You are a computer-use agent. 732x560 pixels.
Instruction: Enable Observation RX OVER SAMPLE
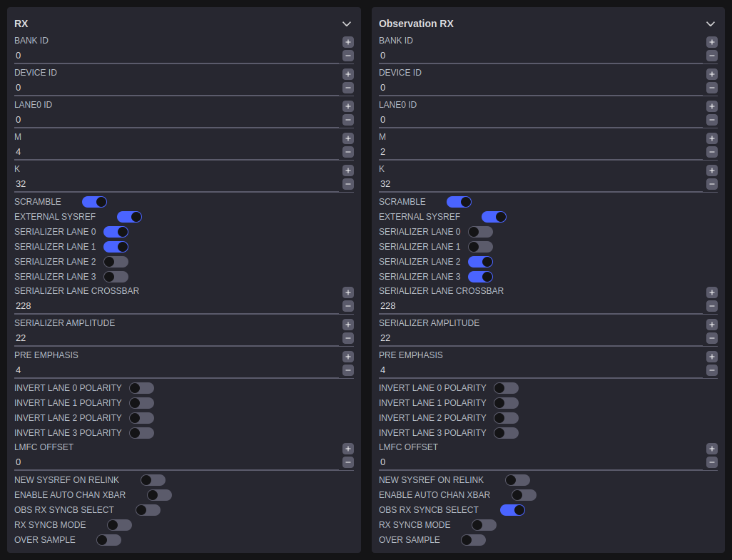(x=473, y=541)
